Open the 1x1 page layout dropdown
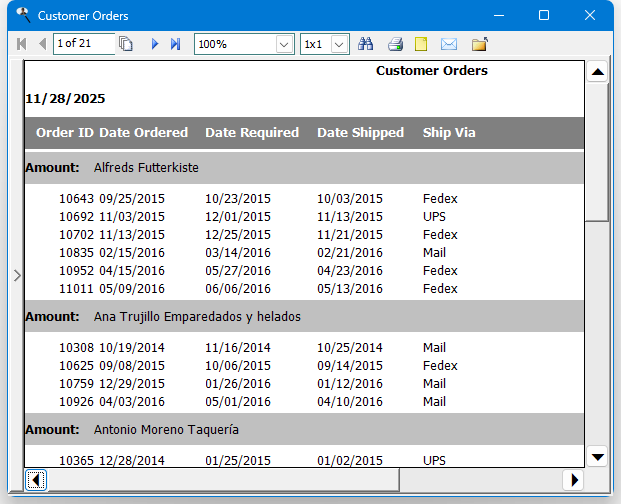The height and width of the screenshot is (504, 621). (x=339, y=44)
